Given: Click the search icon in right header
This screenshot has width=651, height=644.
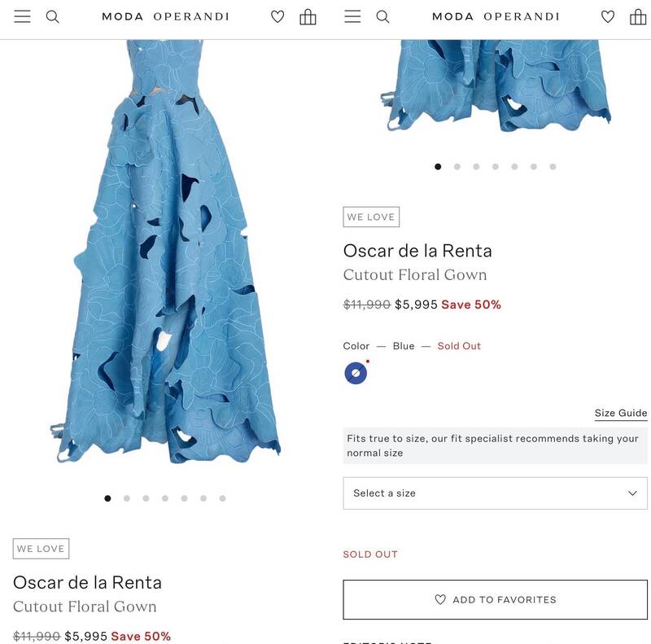Looking at the screenshot, I should click(x=383, y=16).
